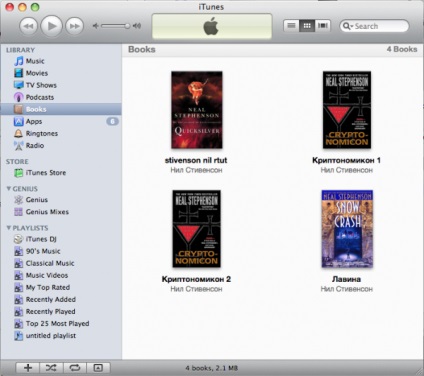Screen dimensions: 424x376
Task: Switch to list view
Action: [x=291, y=26]
